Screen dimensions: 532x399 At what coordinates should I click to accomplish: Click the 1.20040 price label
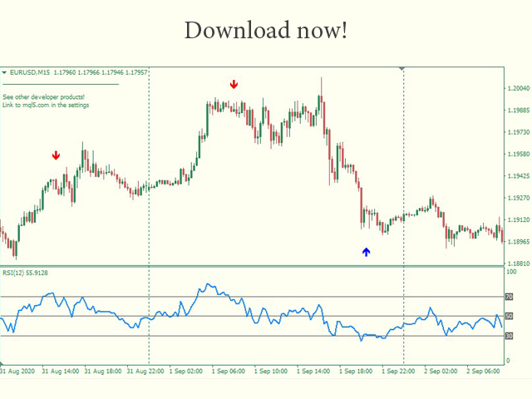pyautogui.click(x=519, y=88)
